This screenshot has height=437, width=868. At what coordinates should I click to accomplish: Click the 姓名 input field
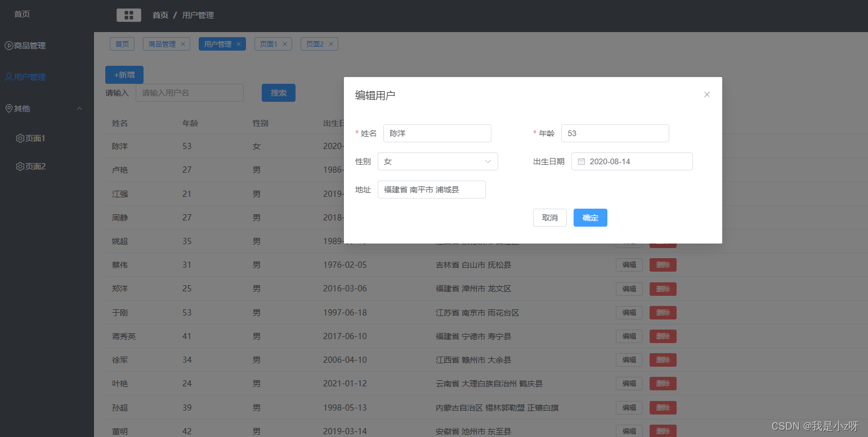coord(437,133)
